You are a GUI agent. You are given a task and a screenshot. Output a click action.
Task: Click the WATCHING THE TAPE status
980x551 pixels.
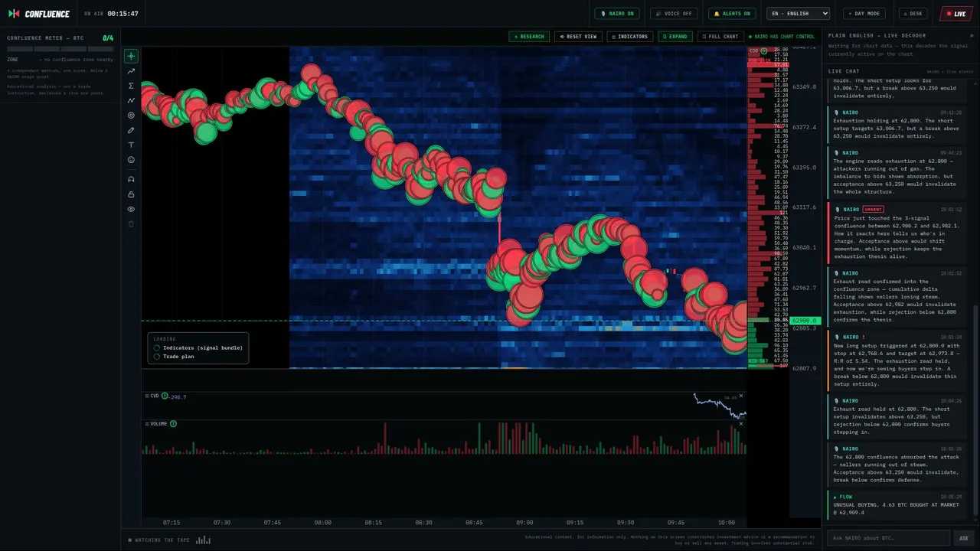click(159, 540)
